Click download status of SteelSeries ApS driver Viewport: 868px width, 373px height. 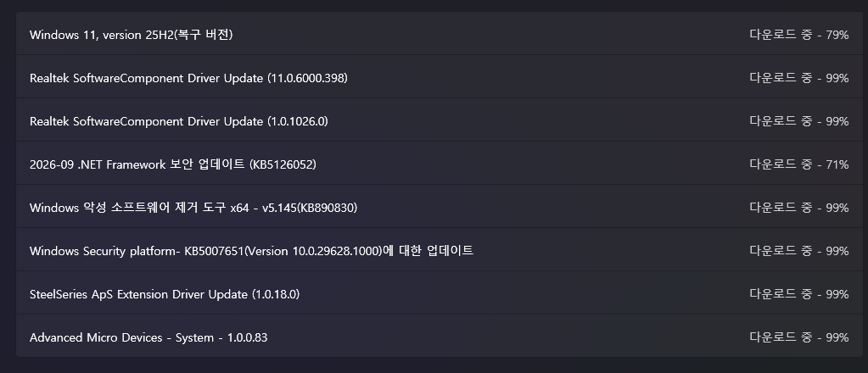[x=798, y=294]
